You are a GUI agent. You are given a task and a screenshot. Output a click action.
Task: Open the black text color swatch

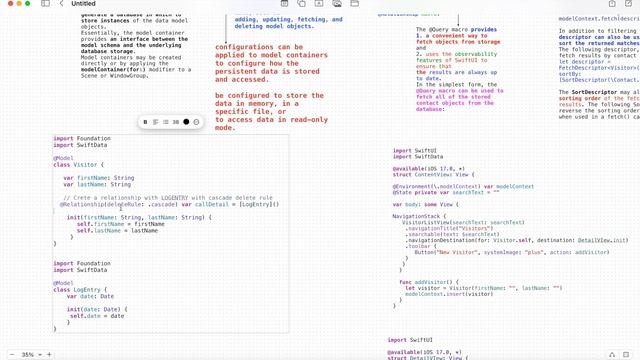(186, 122)
